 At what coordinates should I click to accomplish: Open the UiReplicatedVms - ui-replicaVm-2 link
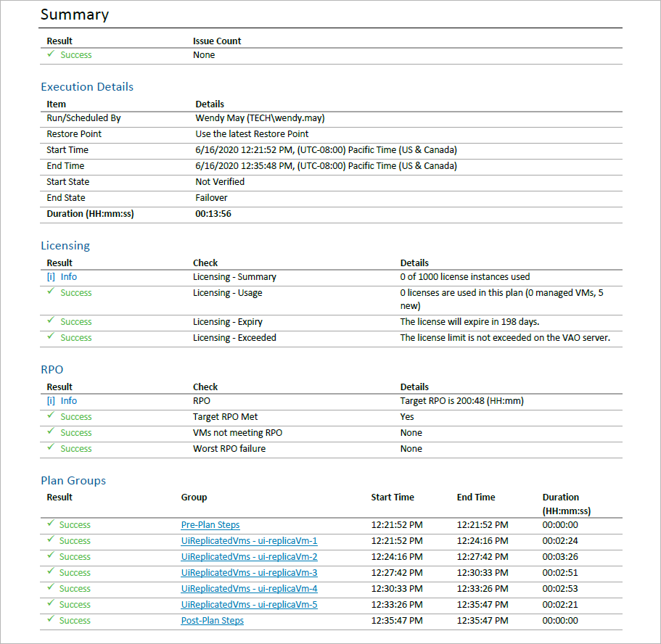click(249, 557)
